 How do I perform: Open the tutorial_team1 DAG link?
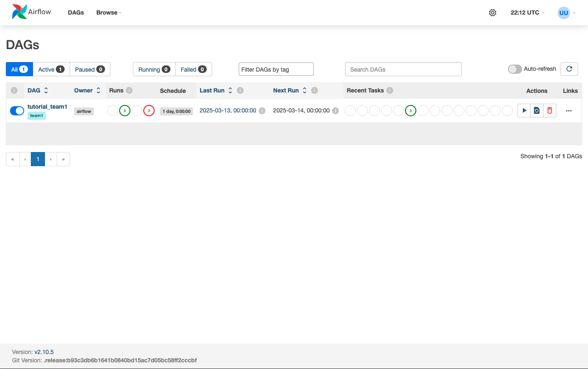click(x=48, y=107)
